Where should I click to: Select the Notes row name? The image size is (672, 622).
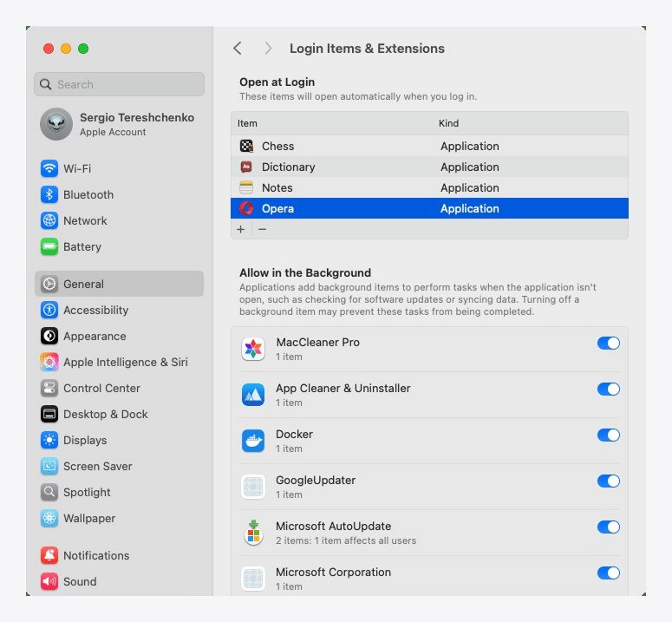[277, 187]
